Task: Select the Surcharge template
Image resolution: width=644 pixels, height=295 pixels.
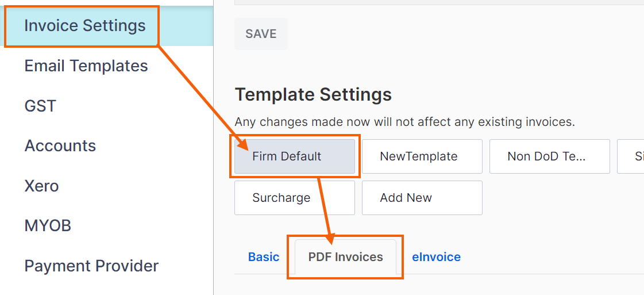Action: pyautogui.click(x=295, y=198)
